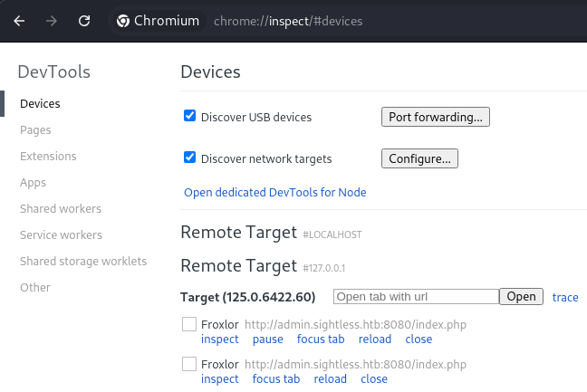Click the Chromium logo in the address bar
The height and width of the screenshot is (392, 587).
[x=123, y=21]
